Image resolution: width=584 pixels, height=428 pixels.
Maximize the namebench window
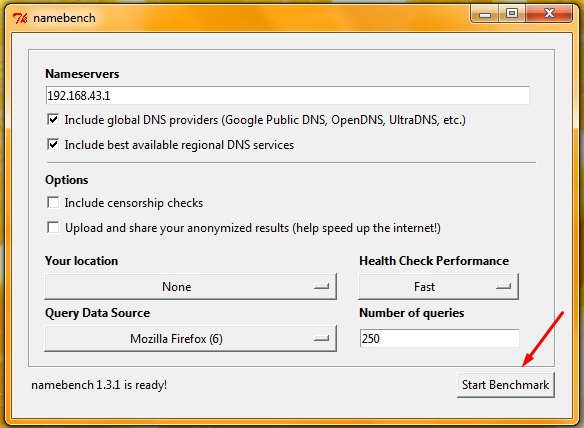[512, 15]
